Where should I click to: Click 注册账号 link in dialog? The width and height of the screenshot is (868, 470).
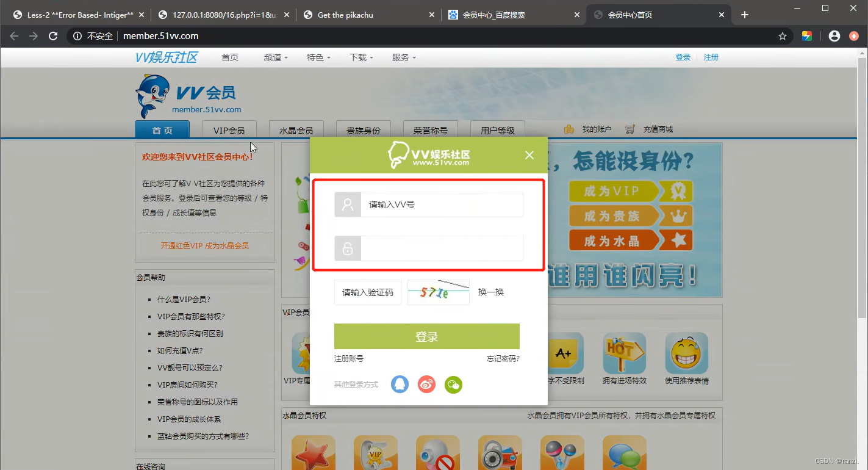[x=349, y=359]
